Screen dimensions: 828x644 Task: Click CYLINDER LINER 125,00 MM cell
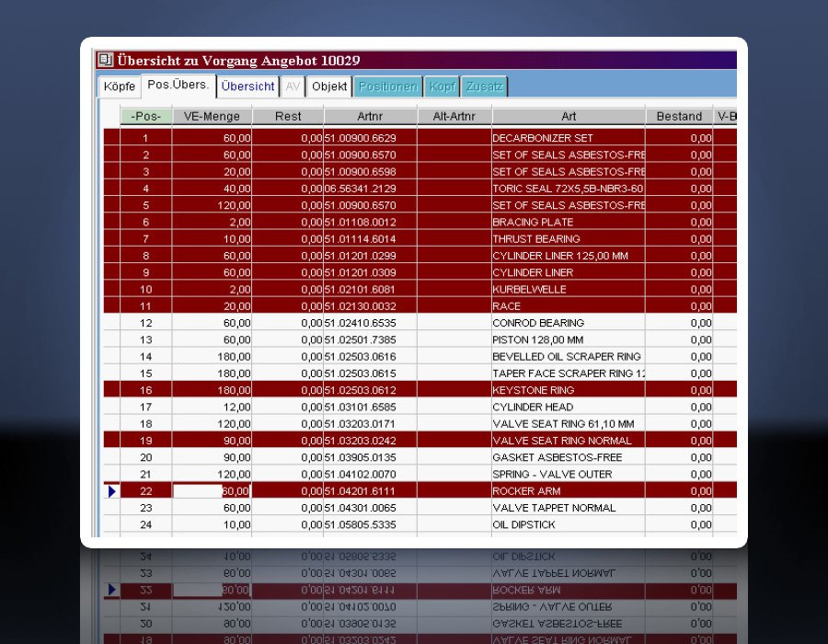coord(569,256)
